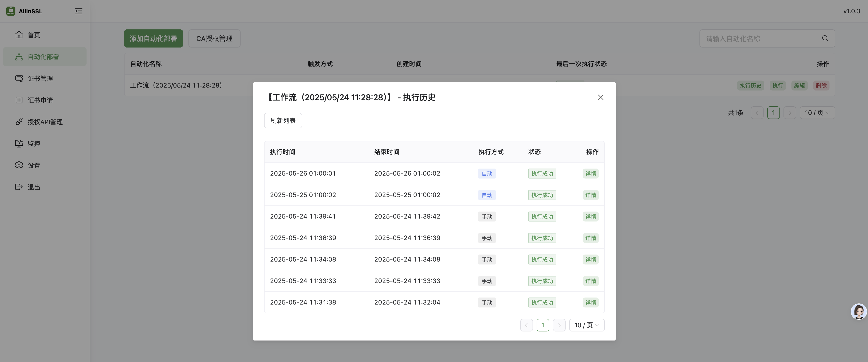Go to next page in the main list
Viewport: 868px width, 362px height.
coord(789,113)
